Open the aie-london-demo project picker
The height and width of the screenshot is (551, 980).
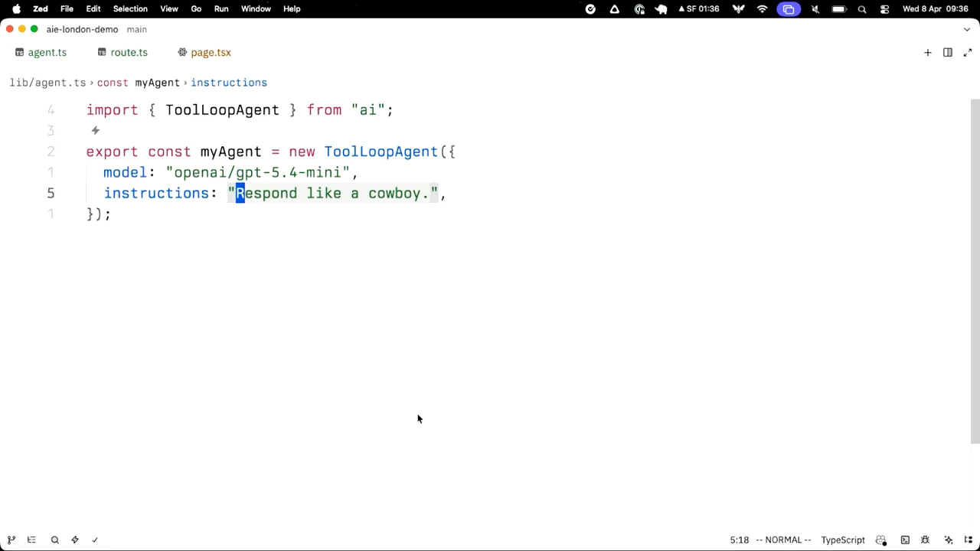[x=82, y=29]
